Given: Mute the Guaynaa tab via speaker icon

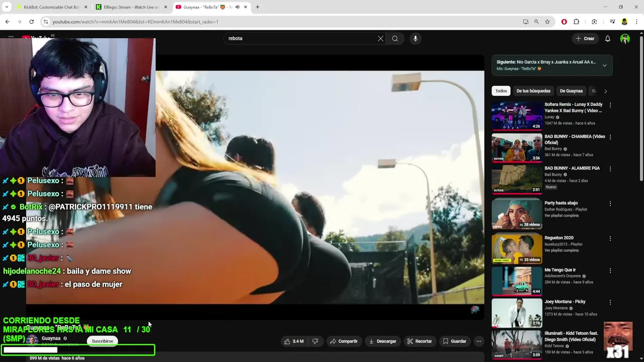Looking at the screenshot, I should click(x=237, y=7).
